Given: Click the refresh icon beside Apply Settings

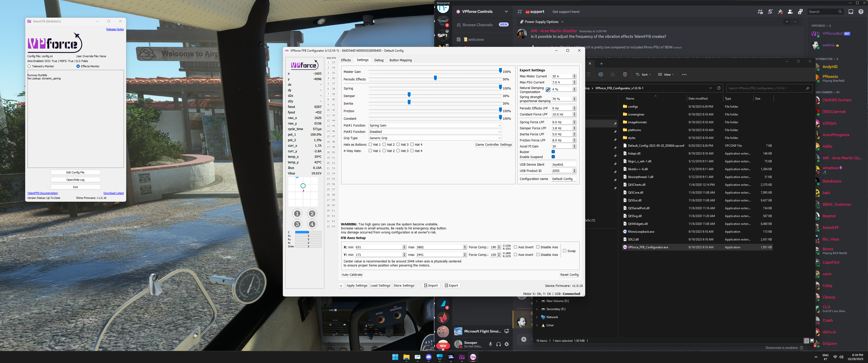Looking at the screenshot, I should (x=341, y=286).
